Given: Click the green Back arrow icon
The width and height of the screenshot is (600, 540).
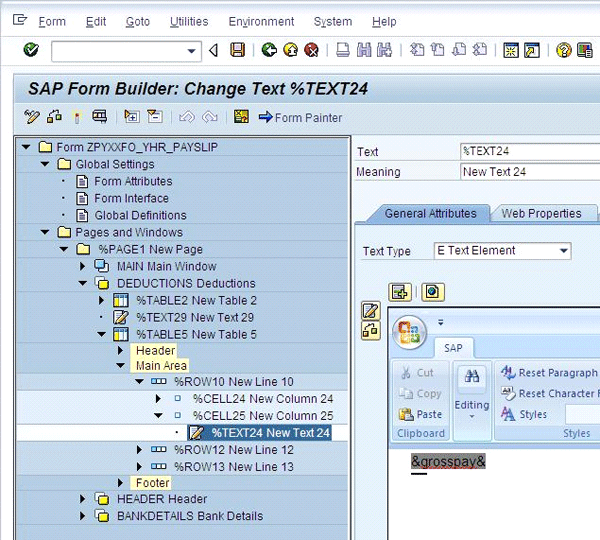Looking at the screenshot, I should click(x=269, y=50).
